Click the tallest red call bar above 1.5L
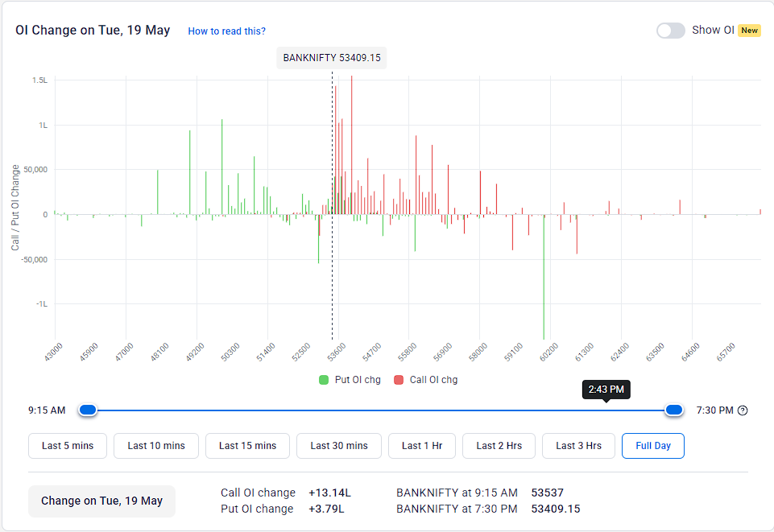Screen dimensions: 774x532 pos(351,145)
